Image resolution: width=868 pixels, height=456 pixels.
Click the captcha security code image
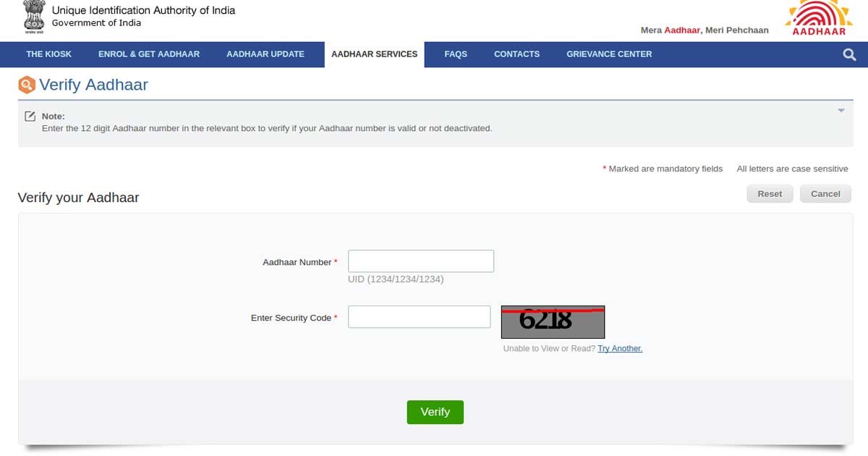click(x=553, y=322)
